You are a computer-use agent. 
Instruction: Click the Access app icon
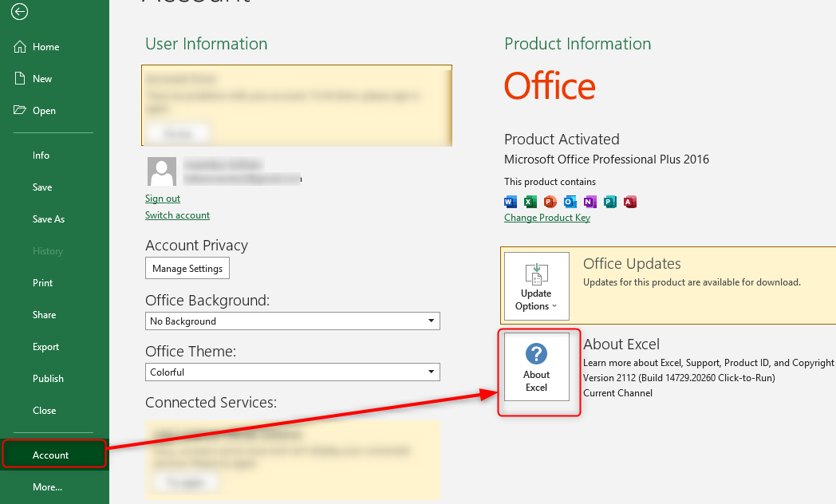click(629, 202)
